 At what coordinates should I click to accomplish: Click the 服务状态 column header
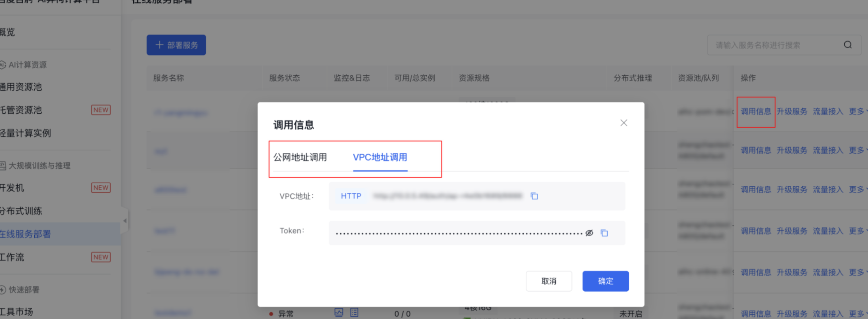tap(284, 78)
